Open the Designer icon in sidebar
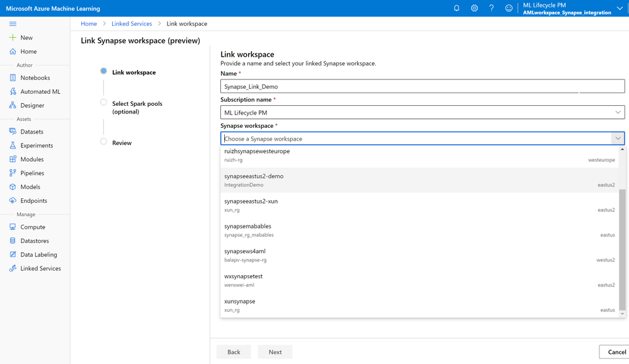Screen dimensions: 629x364 tap(13, 106)
